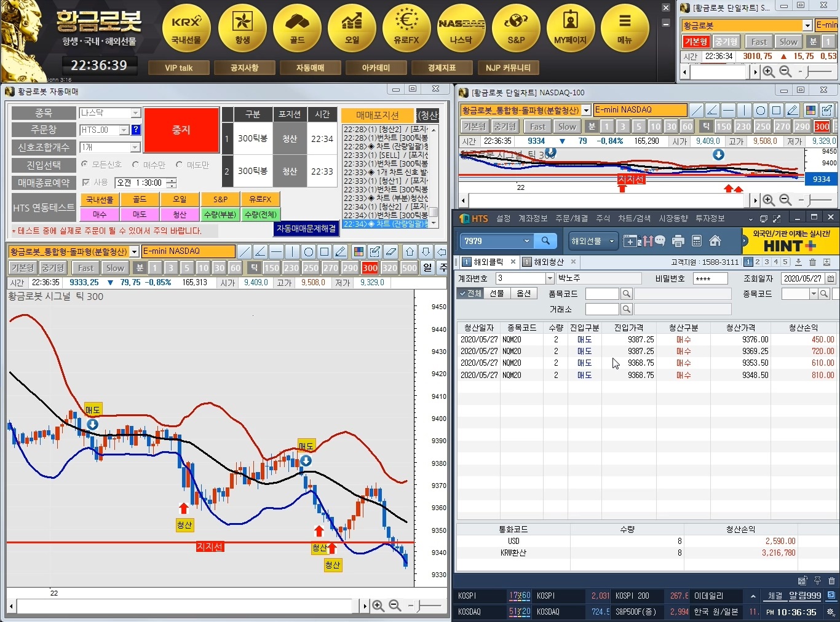Open the calendar icon beside 조회일자 date
This screenshot has height=622, width=840.
831,278
